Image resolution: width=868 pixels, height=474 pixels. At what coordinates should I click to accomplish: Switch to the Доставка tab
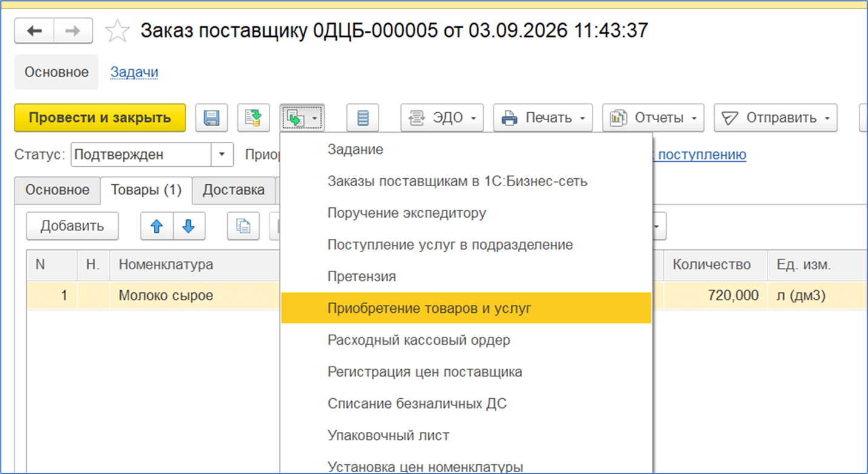pyautogui.click(x=234, y=190)
